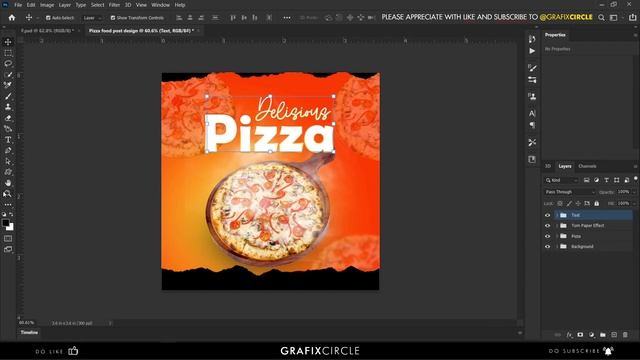Open the Timeline panel tab
The image size is (640, 360).
click(29, 333)
